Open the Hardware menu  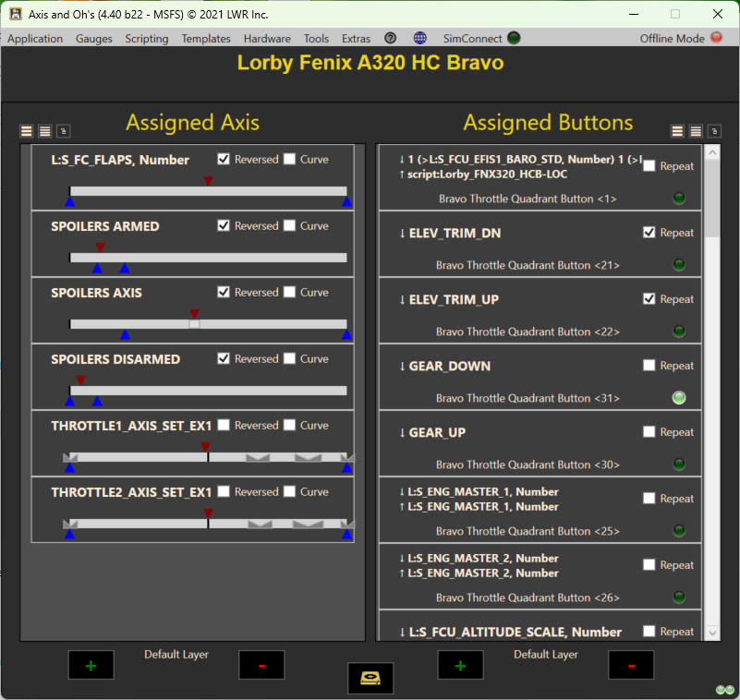click(267, 38)
